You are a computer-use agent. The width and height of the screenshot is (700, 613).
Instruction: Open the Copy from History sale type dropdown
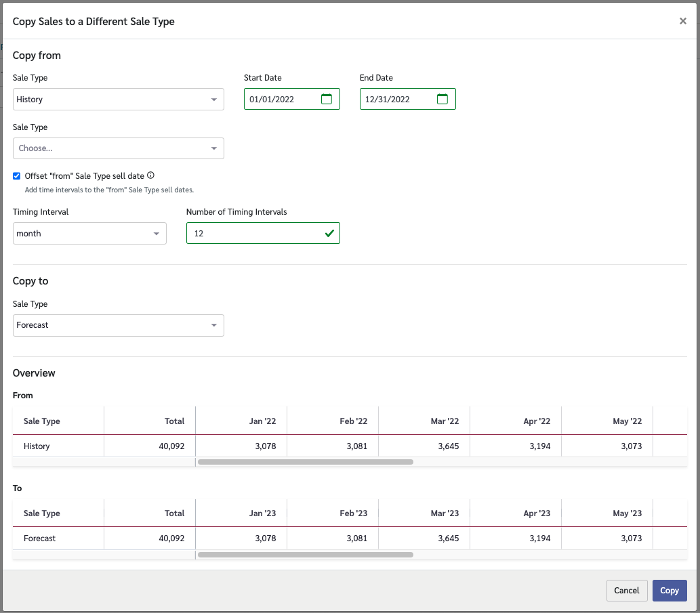[118, 100]
